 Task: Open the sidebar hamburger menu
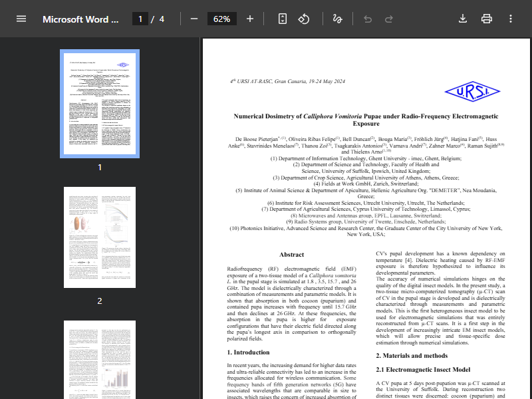[21, 19]
